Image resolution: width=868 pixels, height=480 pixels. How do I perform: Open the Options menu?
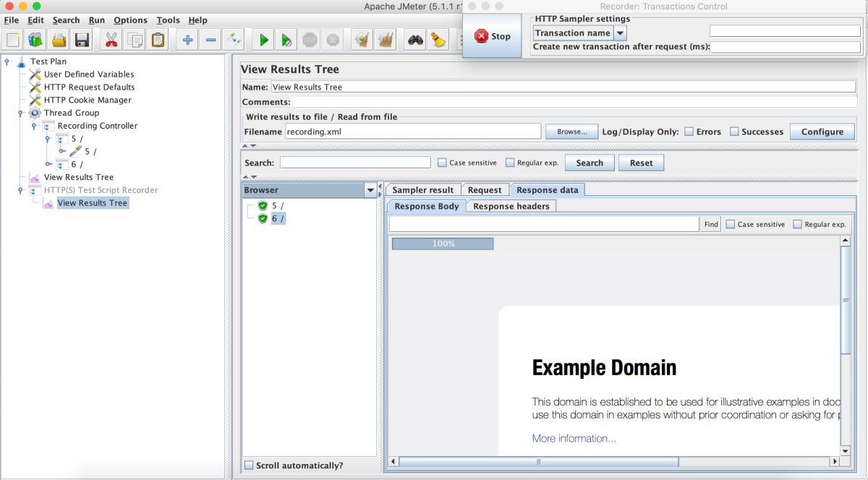click(130, 20)
